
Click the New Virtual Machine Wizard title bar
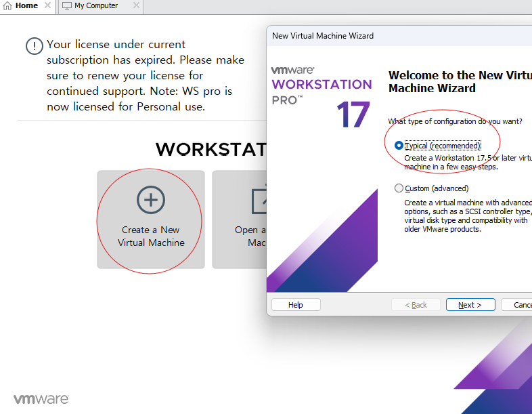pyautogui.click(x=399, y=36)
